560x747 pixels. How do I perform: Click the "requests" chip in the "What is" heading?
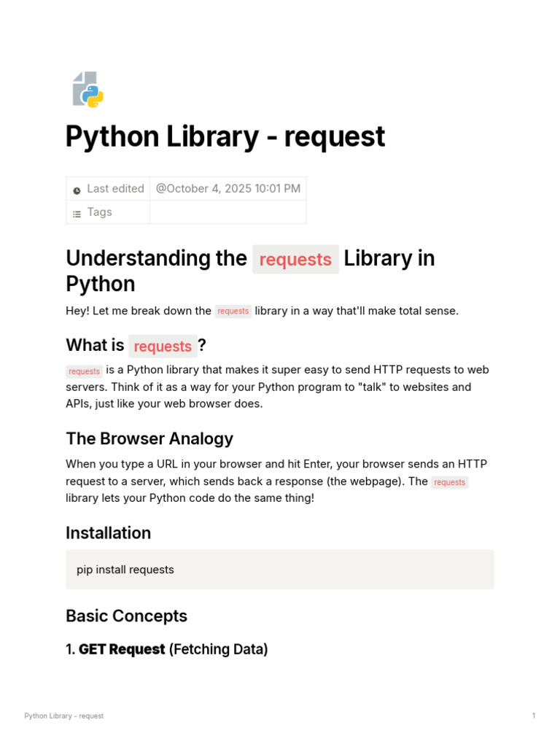(x=163, y=347)
